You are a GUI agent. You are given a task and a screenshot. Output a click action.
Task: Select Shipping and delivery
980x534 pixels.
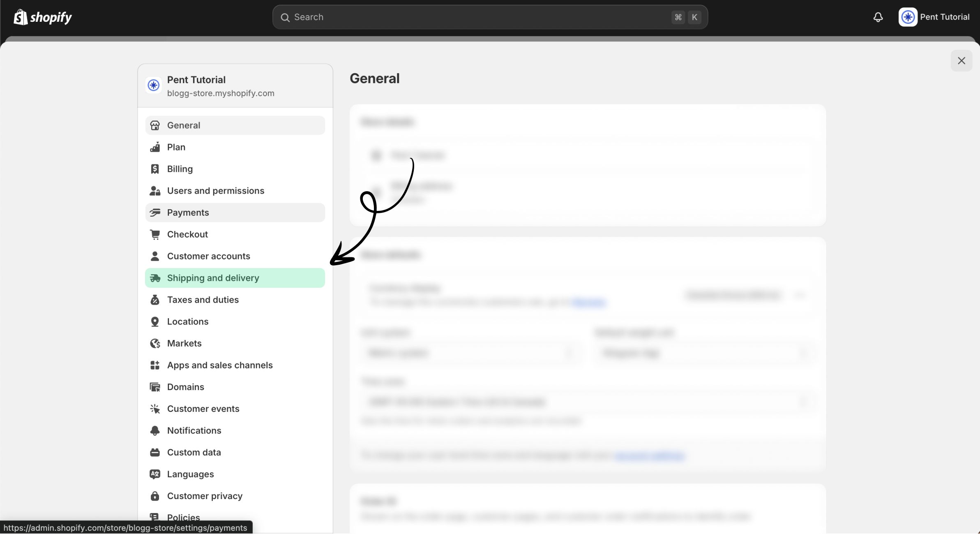point(235,278)
